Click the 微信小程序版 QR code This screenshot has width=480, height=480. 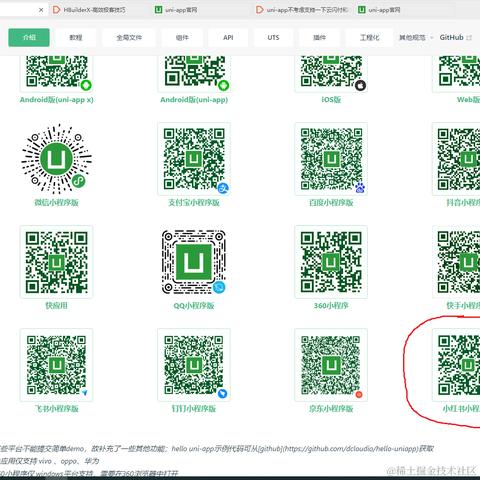pyautogui.click(x=56, y=159)
